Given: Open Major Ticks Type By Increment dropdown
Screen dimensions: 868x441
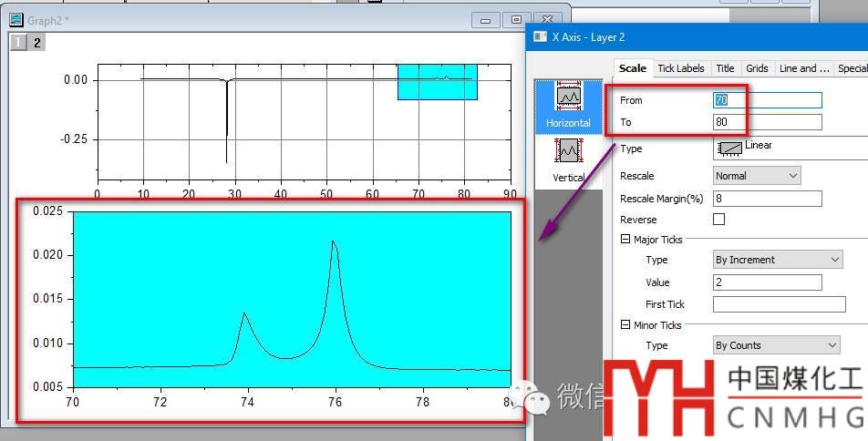Looking at the screenshot, I should pos(778,260).
